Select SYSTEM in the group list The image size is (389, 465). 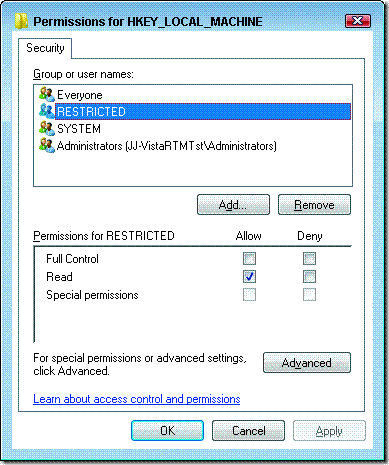click(x=79, y=129)
